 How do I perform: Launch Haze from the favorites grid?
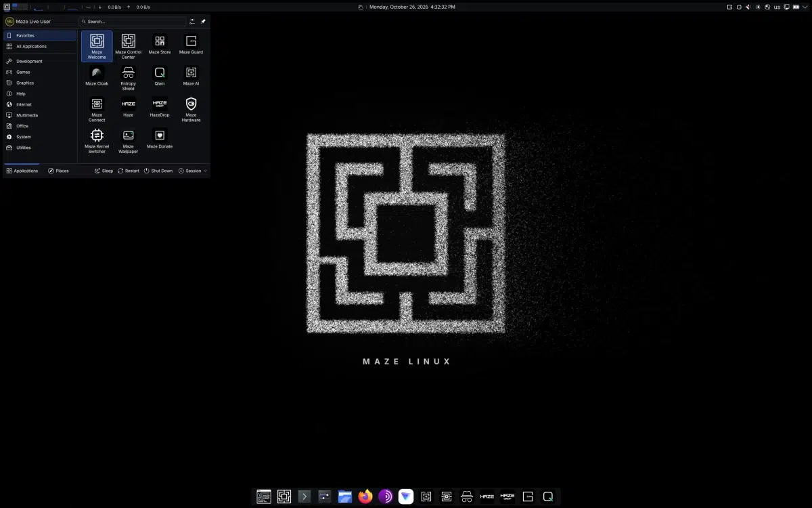[129, 108]
